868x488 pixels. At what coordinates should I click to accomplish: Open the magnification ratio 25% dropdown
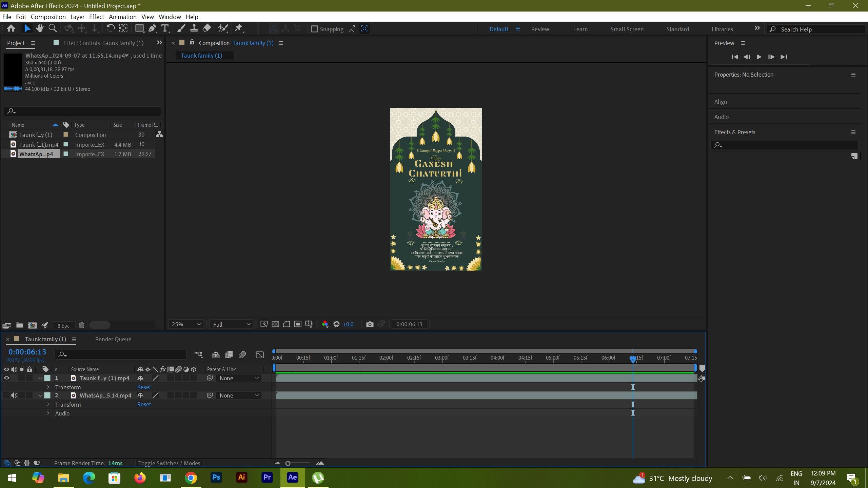pyautogui.click(x=186, y=324)
